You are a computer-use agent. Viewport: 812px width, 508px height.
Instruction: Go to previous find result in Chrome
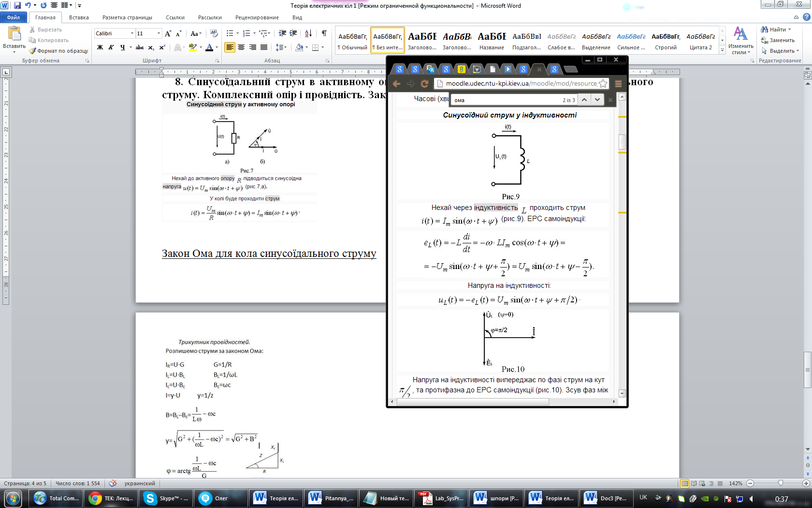[584, 100]
